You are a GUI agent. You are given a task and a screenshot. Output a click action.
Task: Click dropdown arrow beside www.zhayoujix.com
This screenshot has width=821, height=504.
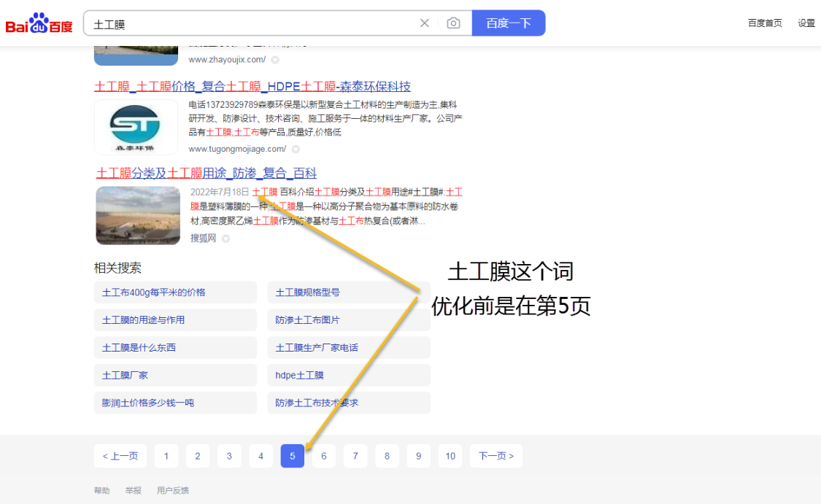pyautogui.click(x=275, y=60)
